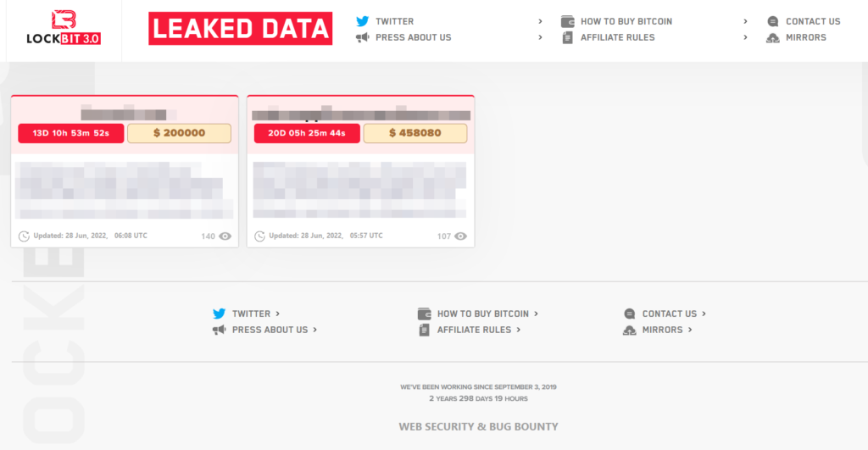Open the footer Affiliate Rules link

point(474,330)
